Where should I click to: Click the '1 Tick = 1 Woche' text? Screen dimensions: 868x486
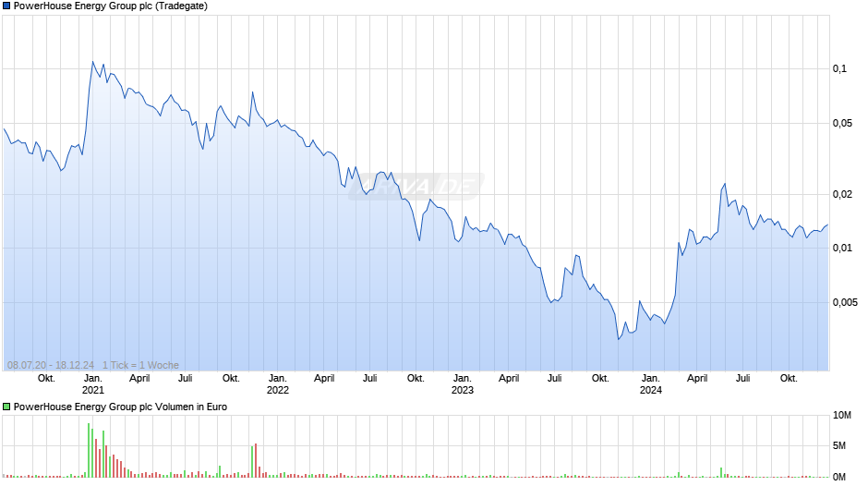[x=140, y=365]
